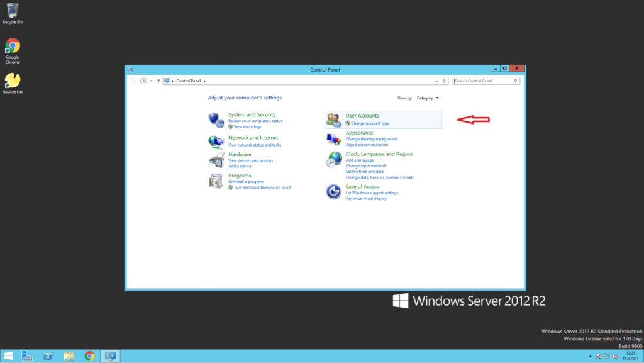Click the network icon in system tray
Viewport: 644px width, 363px height.
607,356
